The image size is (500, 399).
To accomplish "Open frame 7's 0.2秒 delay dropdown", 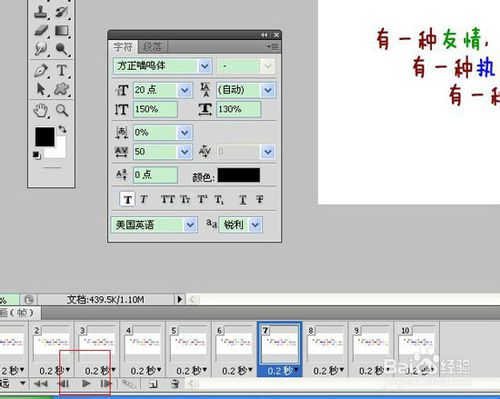I will tap(295, 369).
